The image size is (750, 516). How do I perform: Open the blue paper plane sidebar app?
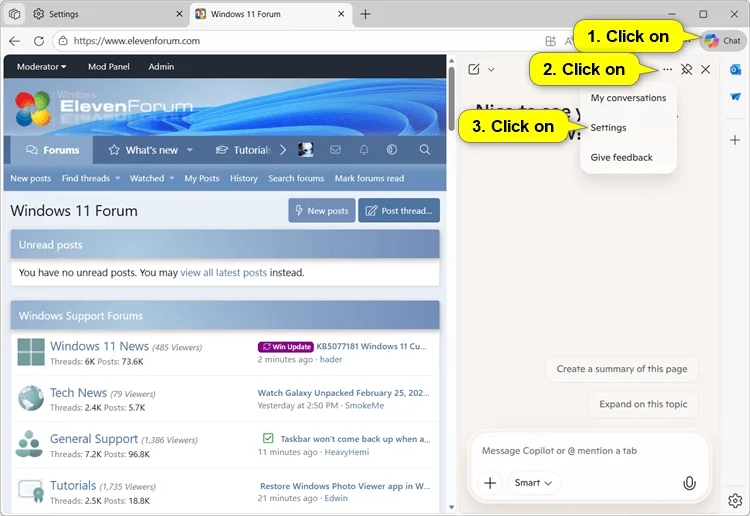735,97
